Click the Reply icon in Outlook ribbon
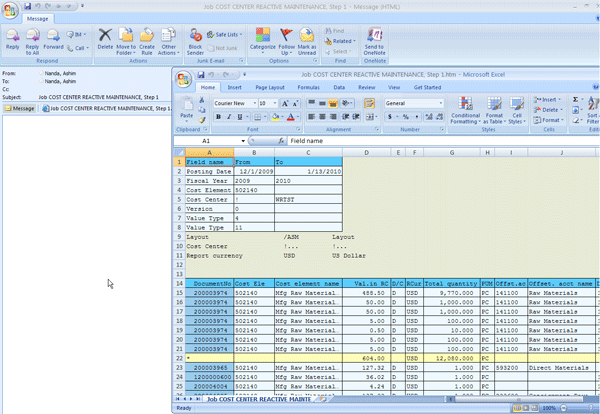The height and width of the screenshot is (414, 600). 12,36
